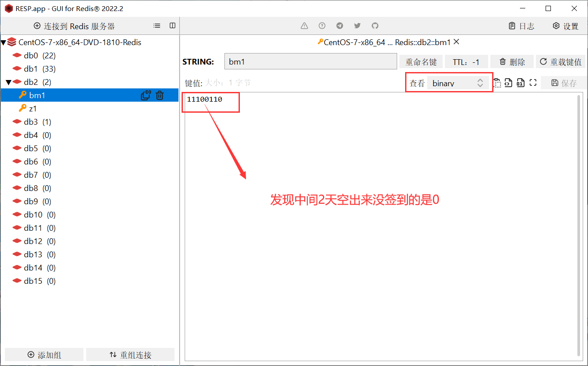Click the TTL: -1 button
Image resolution: width=588 pixels, height=366 pixels.
coord(466,62)
